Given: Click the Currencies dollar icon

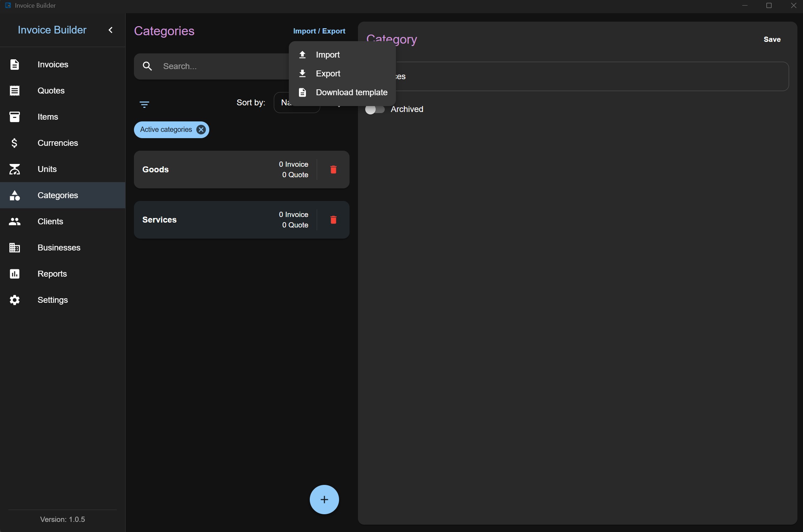Looking at the screenshot, I should point(14,143).
